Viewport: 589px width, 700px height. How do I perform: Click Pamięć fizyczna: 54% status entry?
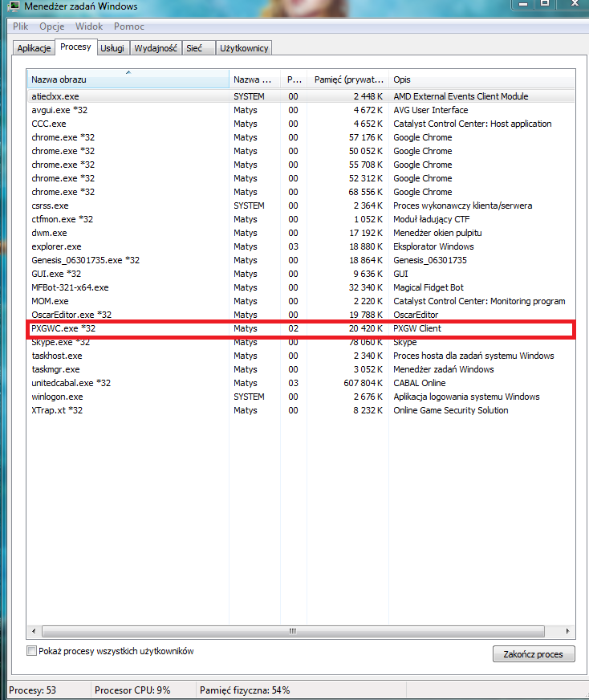click(245, 690)
